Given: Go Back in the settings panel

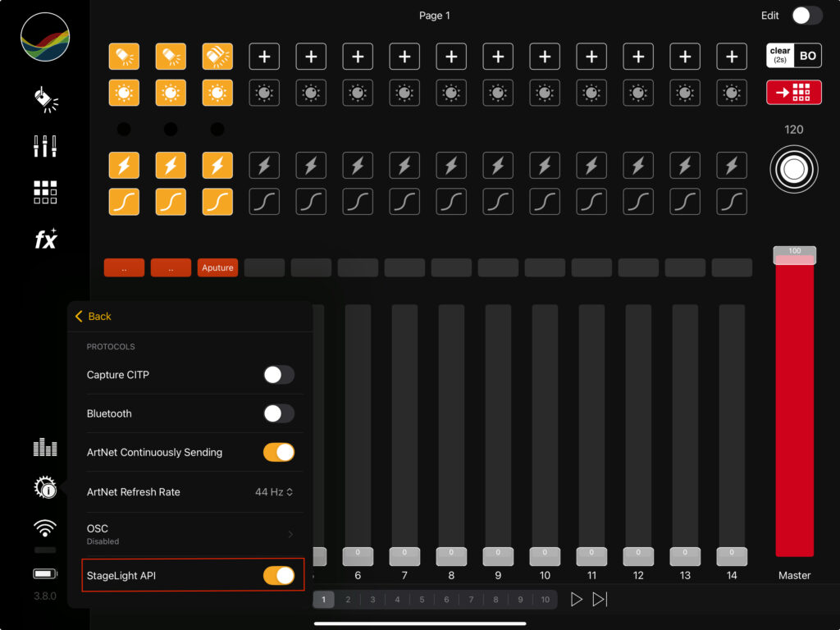Looking at the screenshot, I should 93,317.
